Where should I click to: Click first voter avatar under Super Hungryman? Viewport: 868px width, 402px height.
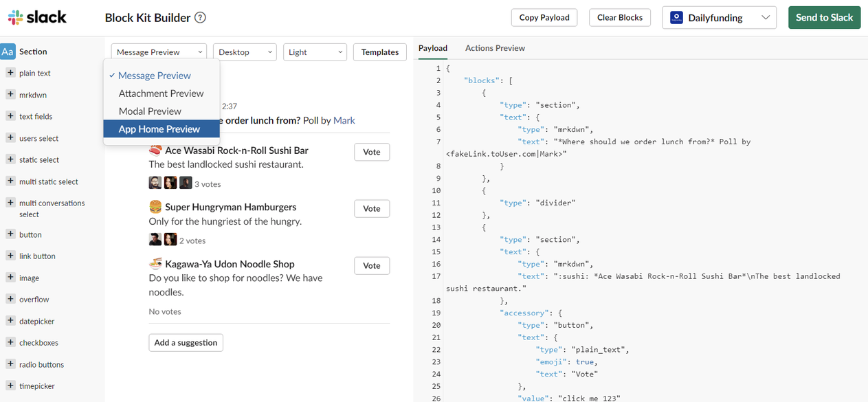[155, 239]
